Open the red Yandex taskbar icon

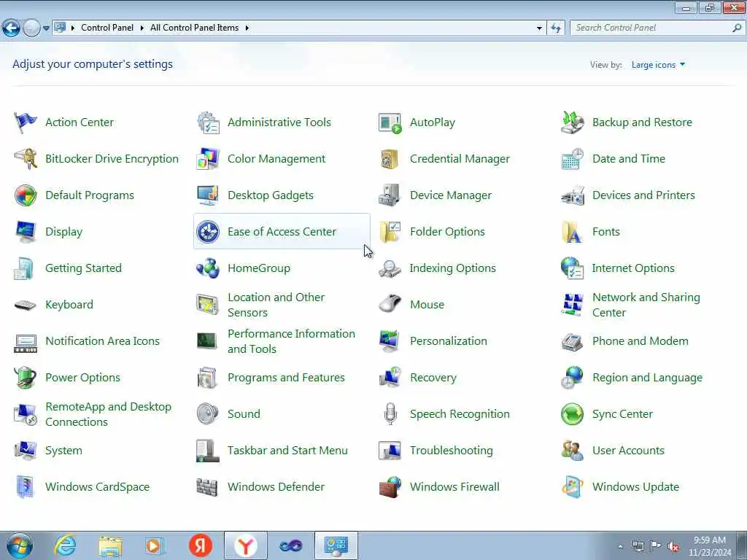tap(200, 545)
